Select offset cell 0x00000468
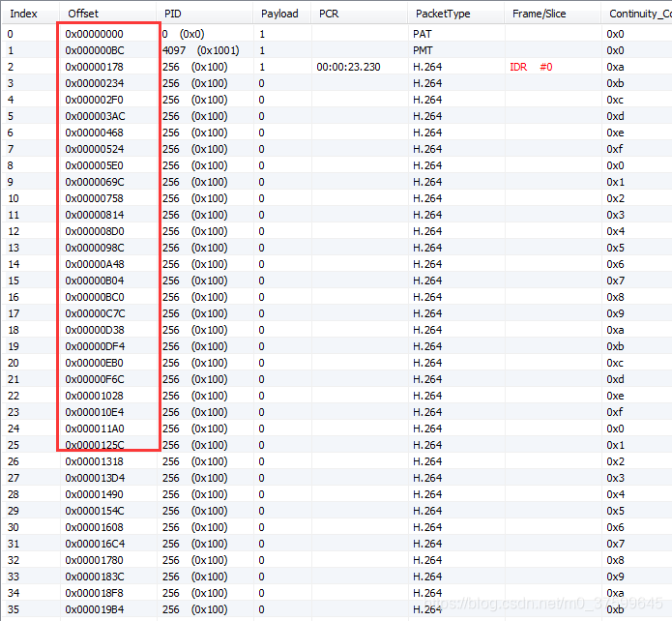This screenshot has width=672, height=621. [95, 133]
